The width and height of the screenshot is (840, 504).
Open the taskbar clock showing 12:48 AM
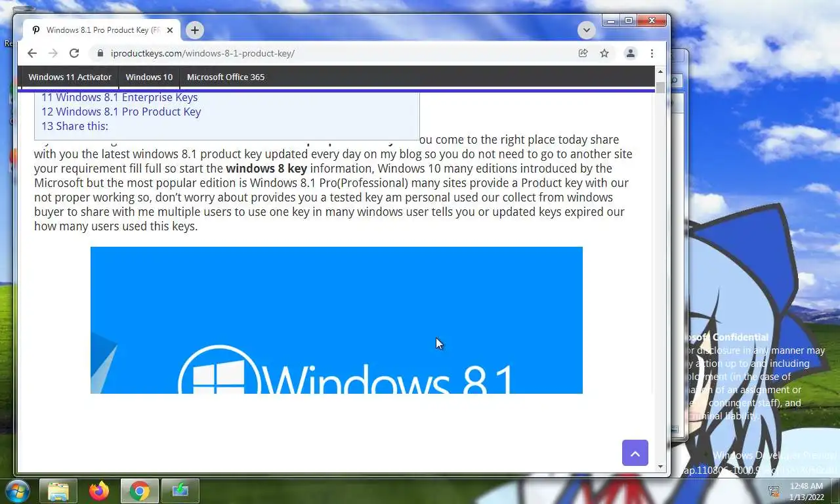click(x=807, y=491)
